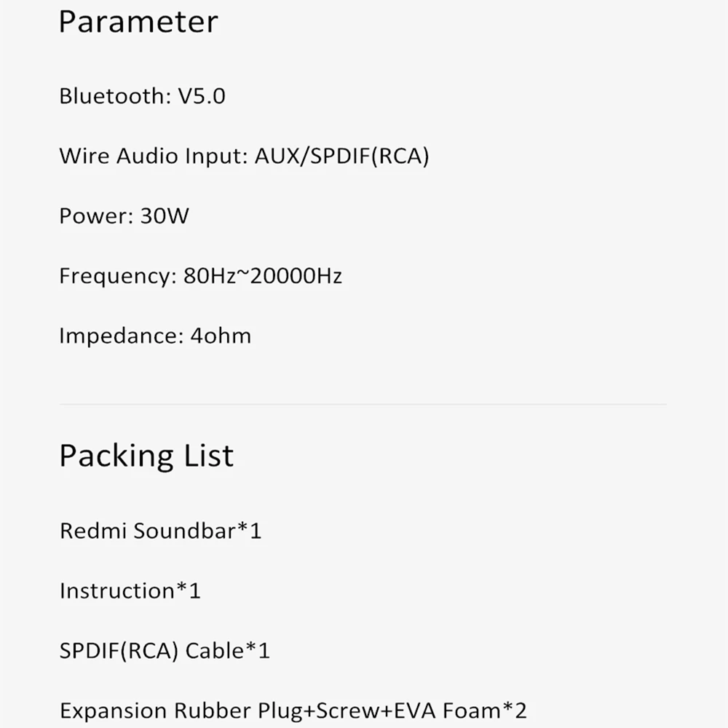Click the "Instruction*1" packing item
Viewport: 728px width, 728px height.
click(x=130, y=590)
